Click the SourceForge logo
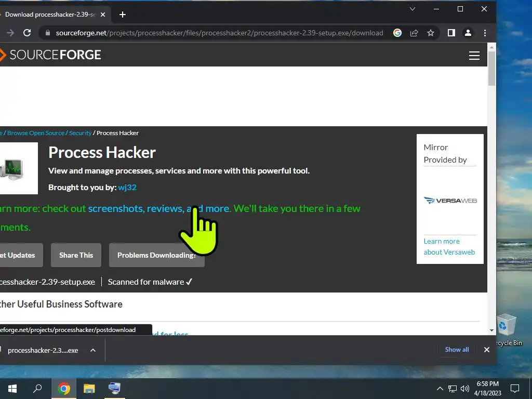This screenshot has height=399, width=532. 50,55
